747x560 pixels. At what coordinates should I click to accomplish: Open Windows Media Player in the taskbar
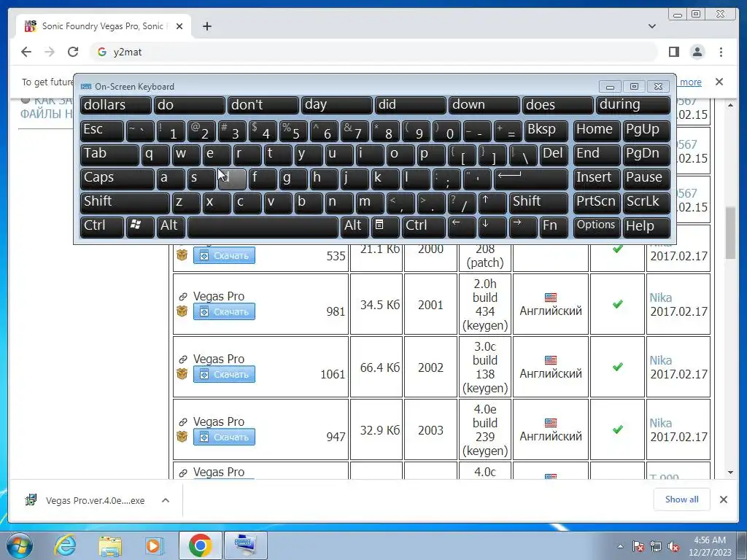coord(154,545)
